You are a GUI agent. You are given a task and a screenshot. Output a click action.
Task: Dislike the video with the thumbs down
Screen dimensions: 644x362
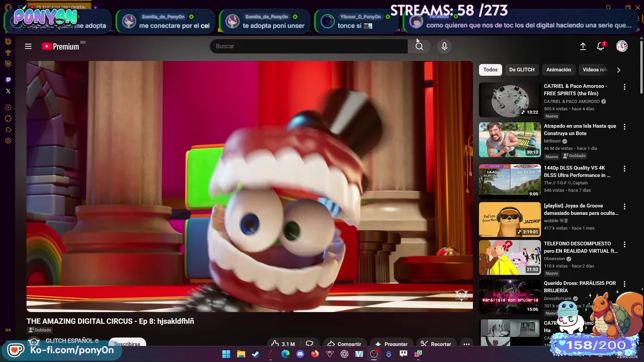click(x=309, y=344)
